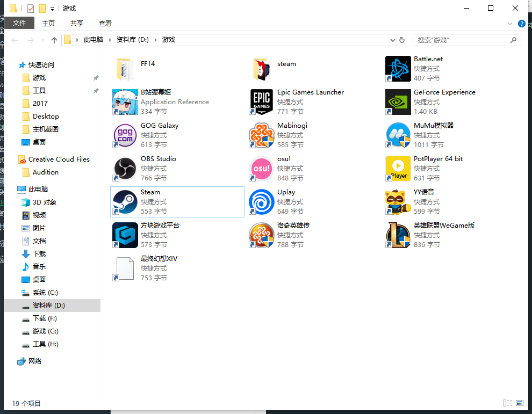
Task: Go up one folder level
Action: (54, 40)
